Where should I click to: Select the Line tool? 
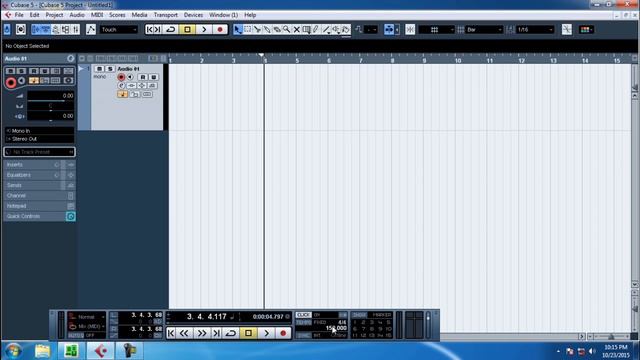click(x=326, y=29)
